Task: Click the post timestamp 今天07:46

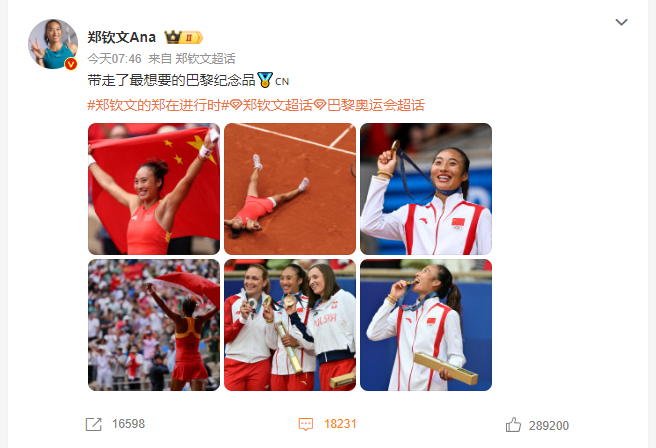Action: click(114, 59)
